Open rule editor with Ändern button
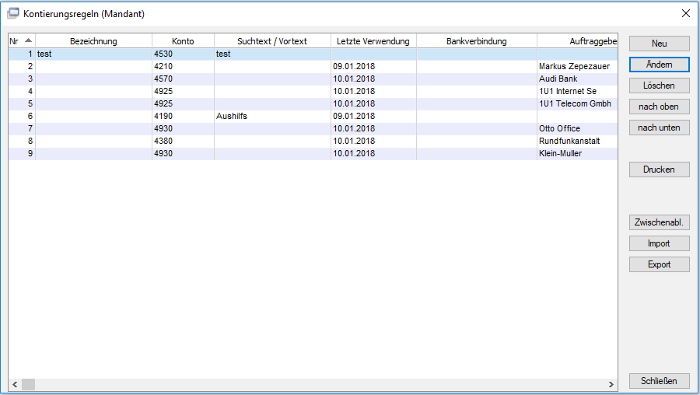The width and height of the screenshot is (700, 395). tap(659, 65)
